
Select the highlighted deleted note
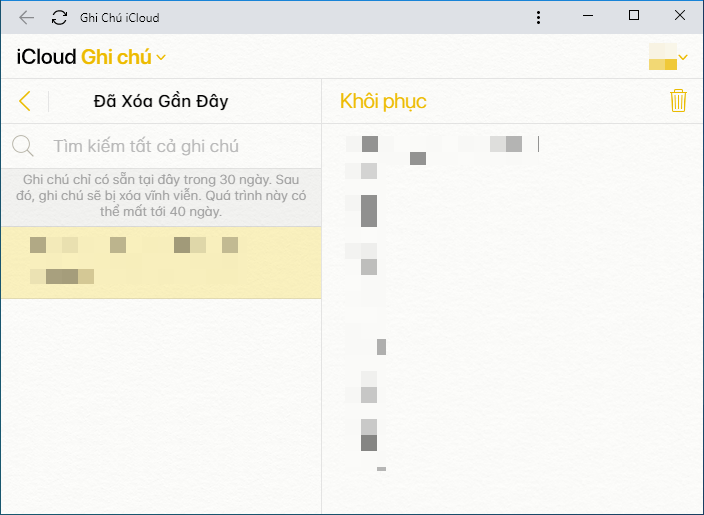[161, 263]
